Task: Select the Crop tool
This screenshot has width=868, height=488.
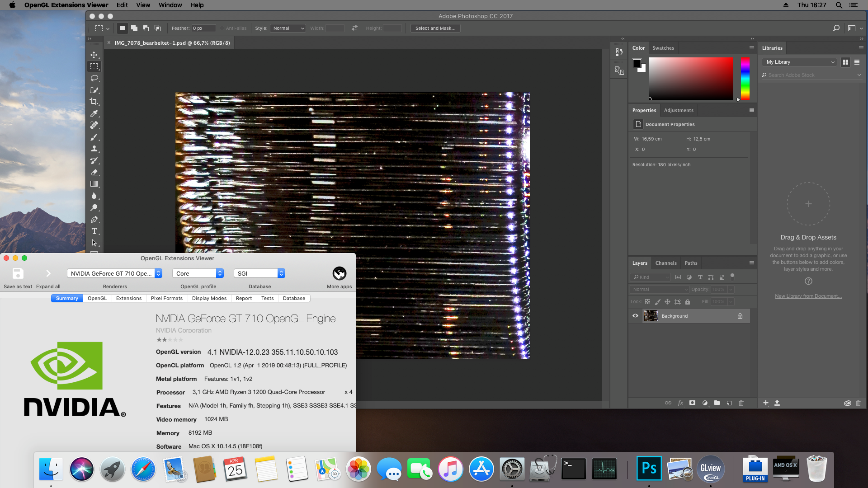Action: (94, 102)
